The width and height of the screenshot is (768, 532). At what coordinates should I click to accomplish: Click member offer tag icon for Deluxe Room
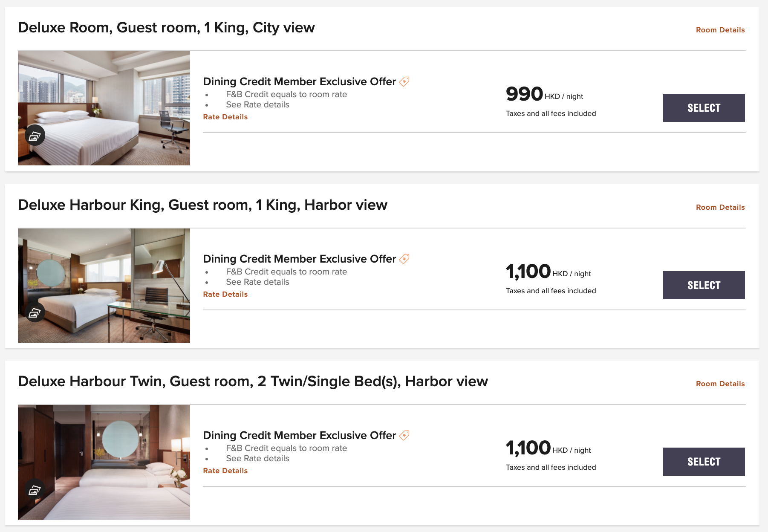click(x=404, y=81)
